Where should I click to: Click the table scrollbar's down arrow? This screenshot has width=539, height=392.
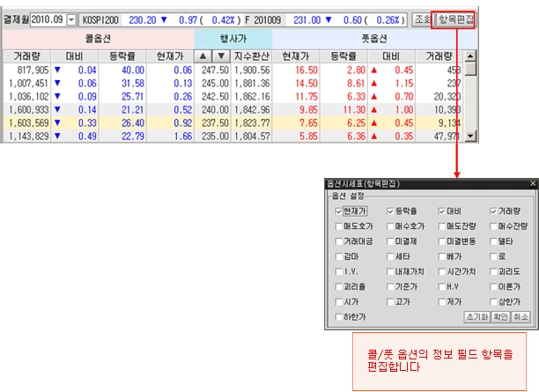(470, 137)
